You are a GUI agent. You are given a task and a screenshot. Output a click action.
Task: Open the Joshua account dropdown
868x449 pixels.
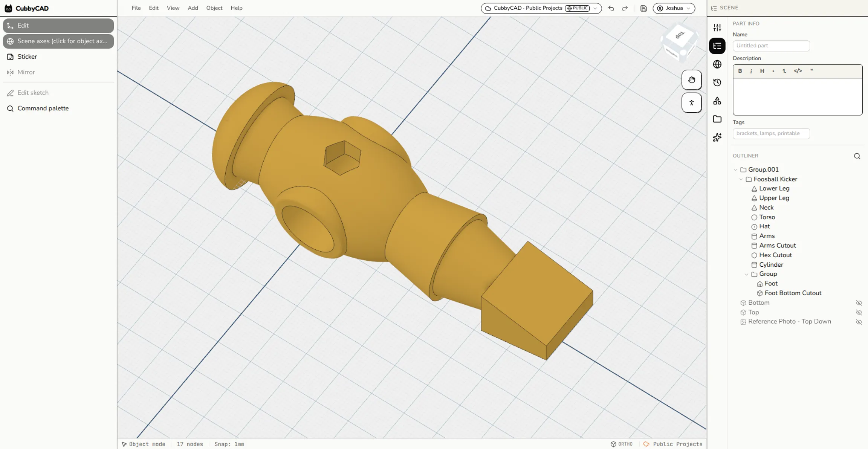674,8
